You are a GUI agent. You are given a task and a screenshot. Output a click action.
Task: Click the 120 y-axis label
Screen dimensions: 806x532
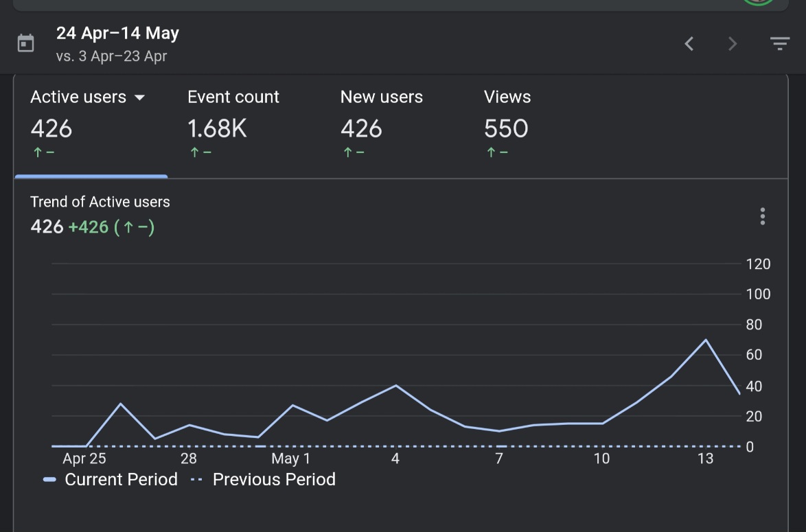[758, 264]
